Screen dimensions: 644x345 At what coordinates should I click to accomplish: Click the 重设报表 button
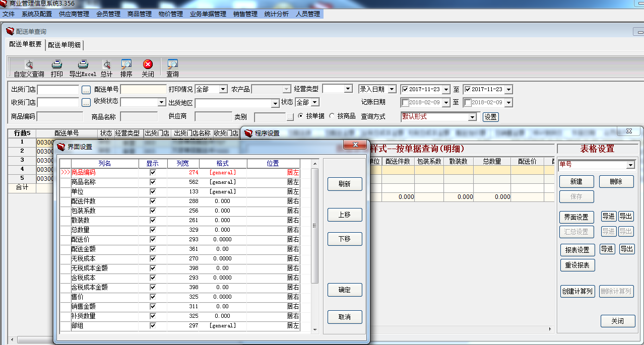pos(577,265)
